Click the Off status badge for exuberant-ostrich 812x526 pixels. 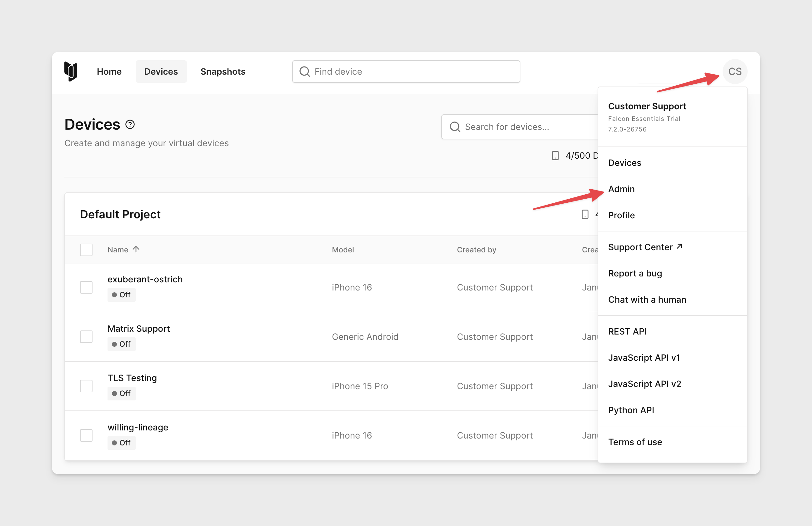tap(122, 295)
